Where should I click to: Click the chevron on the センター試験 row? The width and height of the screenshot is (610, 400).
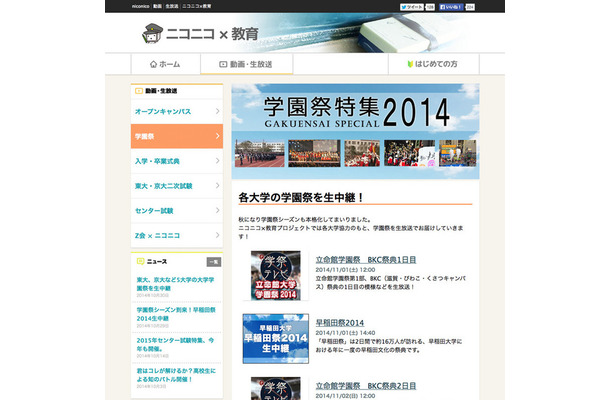click(217, 211)
